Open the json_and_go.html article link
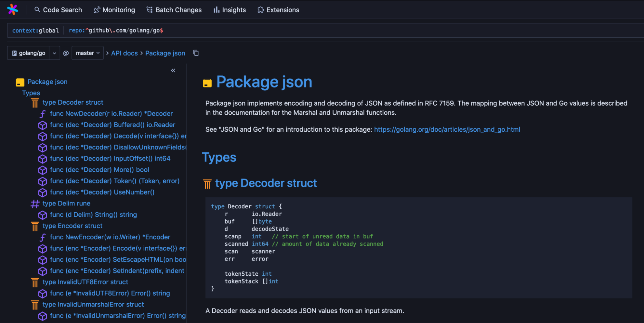 (447, 129)
